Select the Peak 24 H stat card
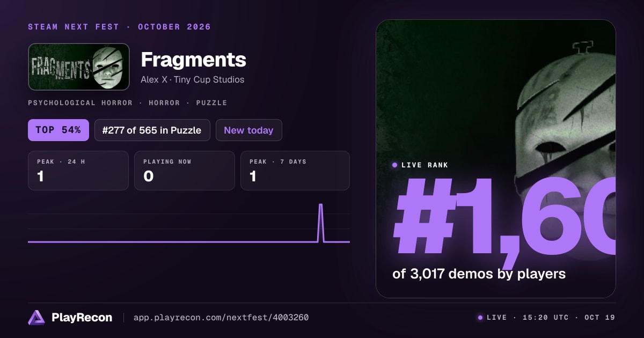This screenshot has width=644, height=338. point(78,171)
